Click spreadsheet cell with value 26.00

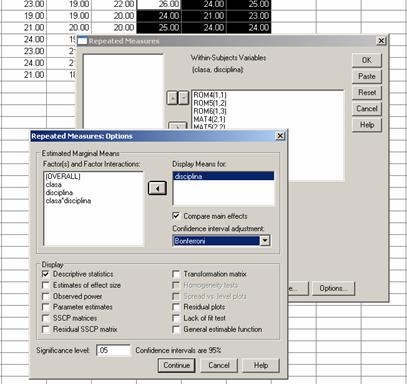point(159,4)
